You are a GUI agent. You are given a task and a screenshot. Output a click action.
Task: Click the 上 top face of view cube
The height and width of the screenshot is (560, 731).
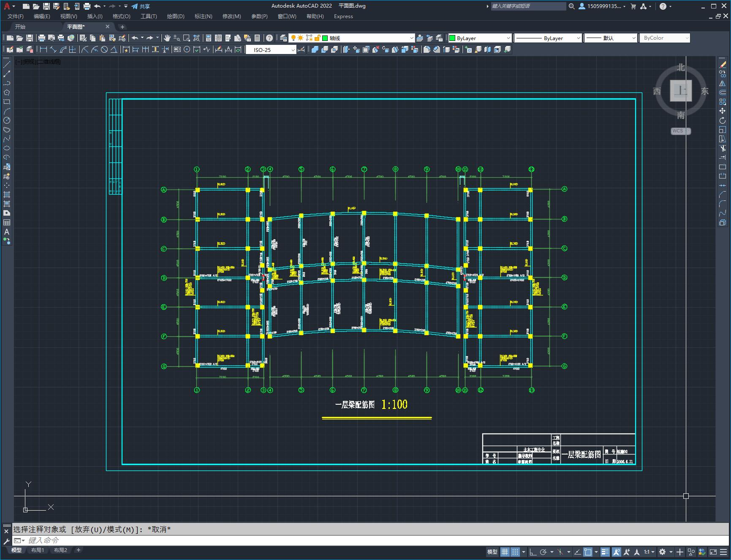[x=681, y=91]
